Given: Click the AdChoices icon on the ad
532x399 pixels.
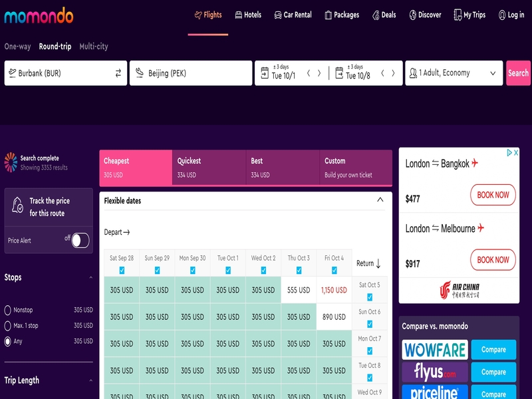Looking at the screenshot, I should coord(509,153).
